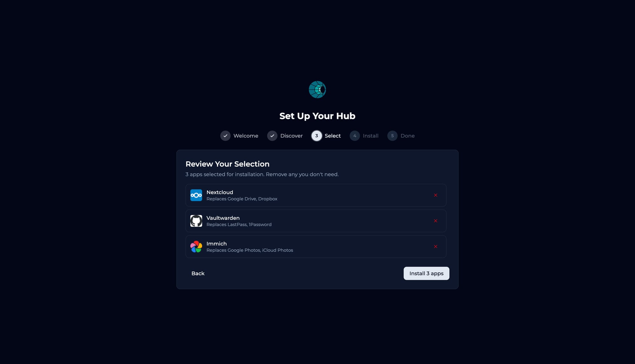Select the Nextcloud row title
635x364 pixels.
pyautogui.click(x=220, y=192)
